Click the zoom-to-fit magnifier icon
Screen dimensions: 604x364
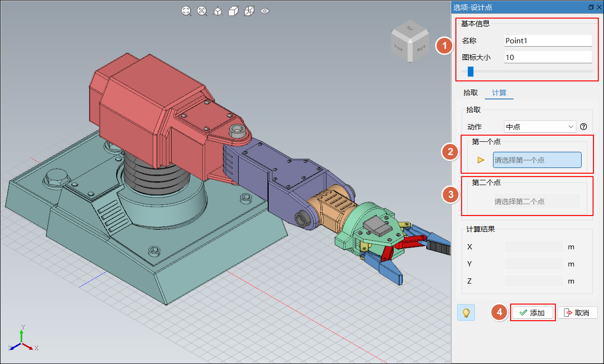pyautogui.click(x=186, y=11)
